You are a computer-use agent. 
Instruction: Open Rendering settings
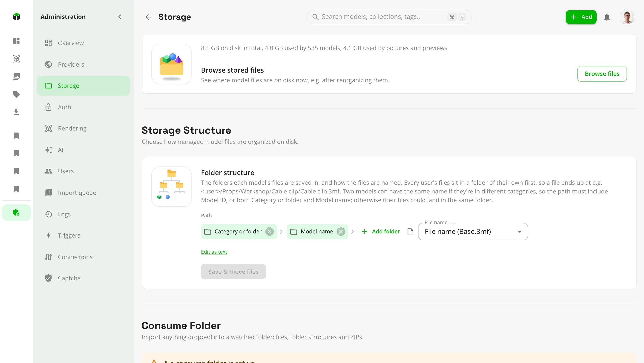[83, 128]
